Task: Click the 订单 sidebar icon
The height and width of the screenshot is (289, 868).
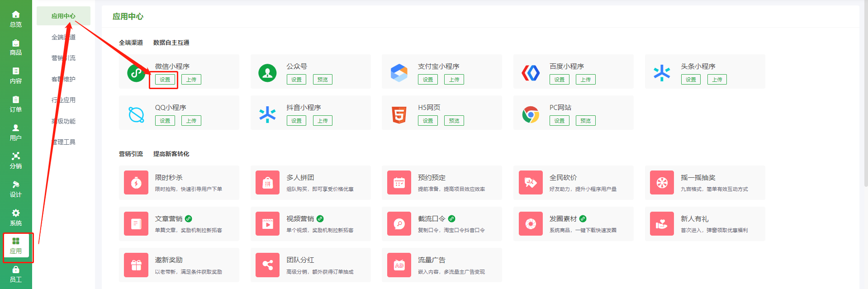Action: coord(16,104)
